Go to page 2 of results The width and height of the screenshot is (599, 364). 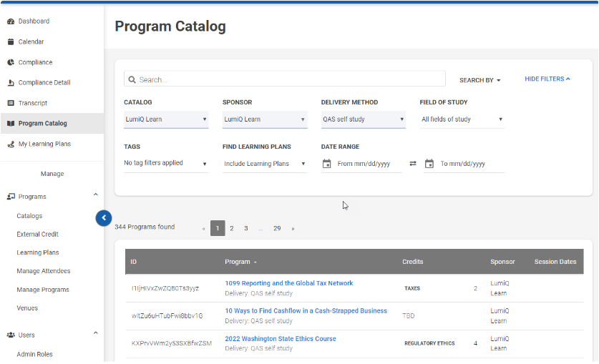231,228
